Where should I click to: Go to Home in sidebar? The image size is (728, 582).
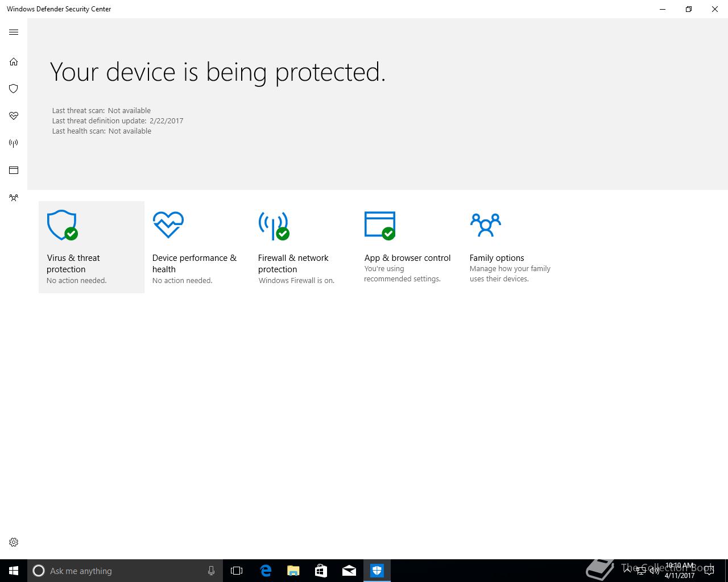14,61
